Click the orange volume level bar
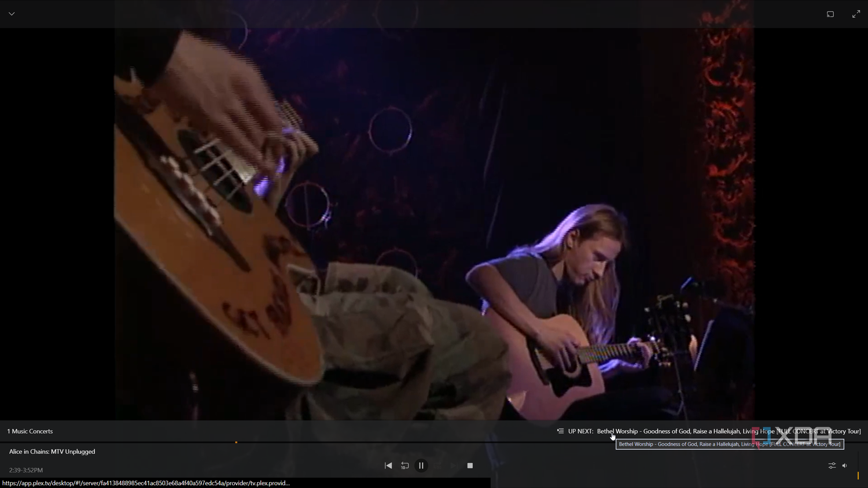868x488 pixels. (x=858, y=475)
